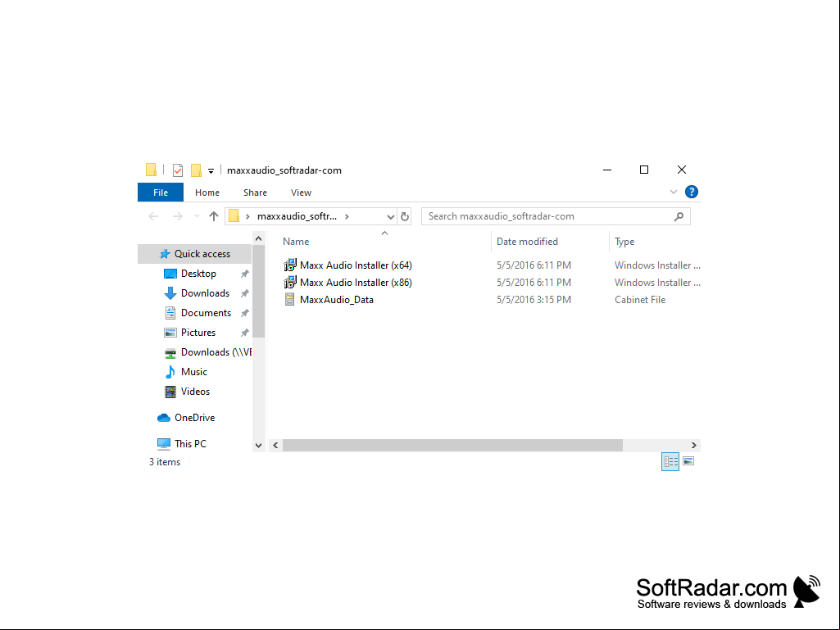The image size is (840, 630).
Task: Click the horizontal scrollbar right arrow
Action: pyautogui.click(x=694, y=445)
